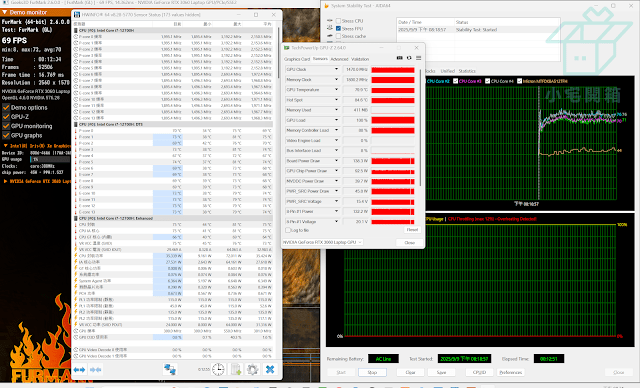Click Close button in GPU-Z window

[x=409, y=242]
